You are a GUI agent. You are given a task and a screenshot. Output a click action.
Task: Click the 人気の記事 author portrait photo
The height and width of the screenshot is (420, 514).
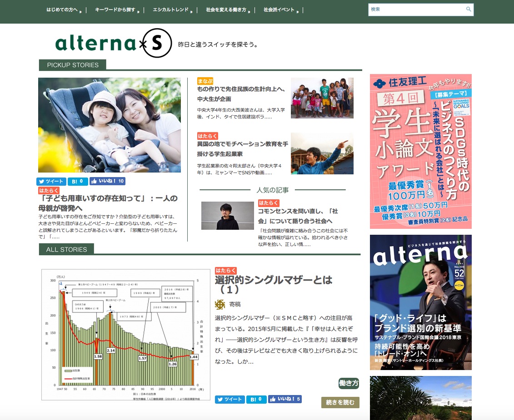tap(227, 216)
